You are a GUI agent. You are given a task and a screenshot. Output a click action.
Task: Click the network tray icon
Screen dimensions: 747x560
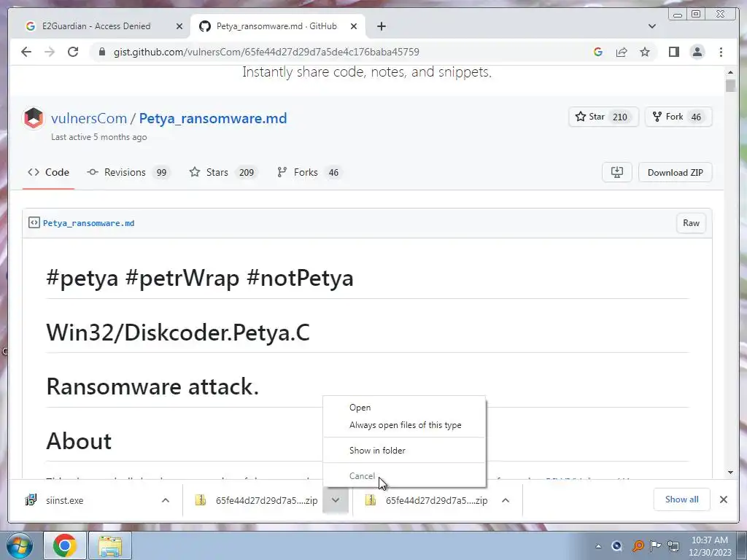click(673, 545)
